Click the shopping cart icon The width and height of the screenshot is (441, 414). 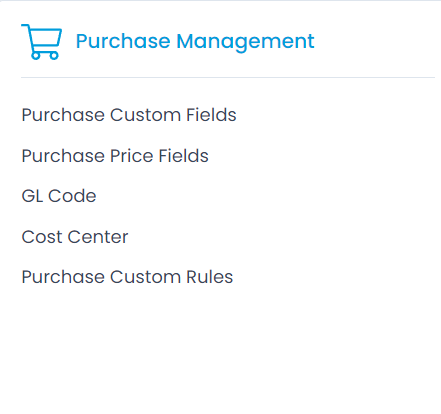point(42,42)
